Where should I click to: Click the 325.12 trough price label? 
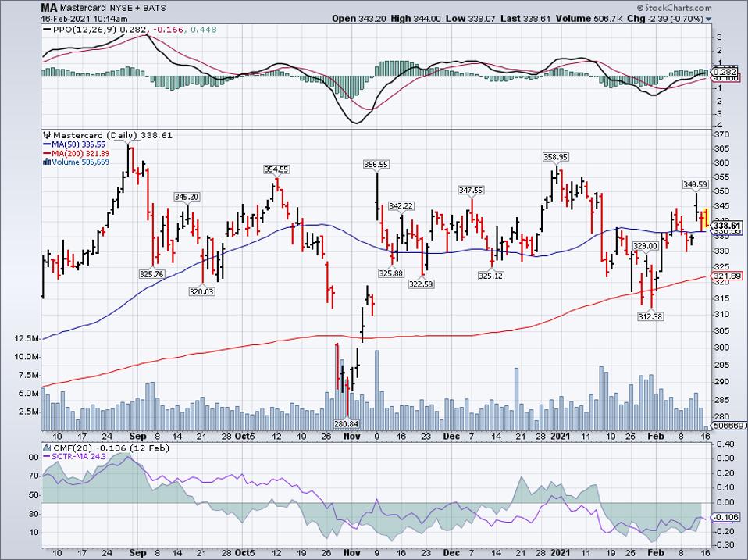coord(491,276)
